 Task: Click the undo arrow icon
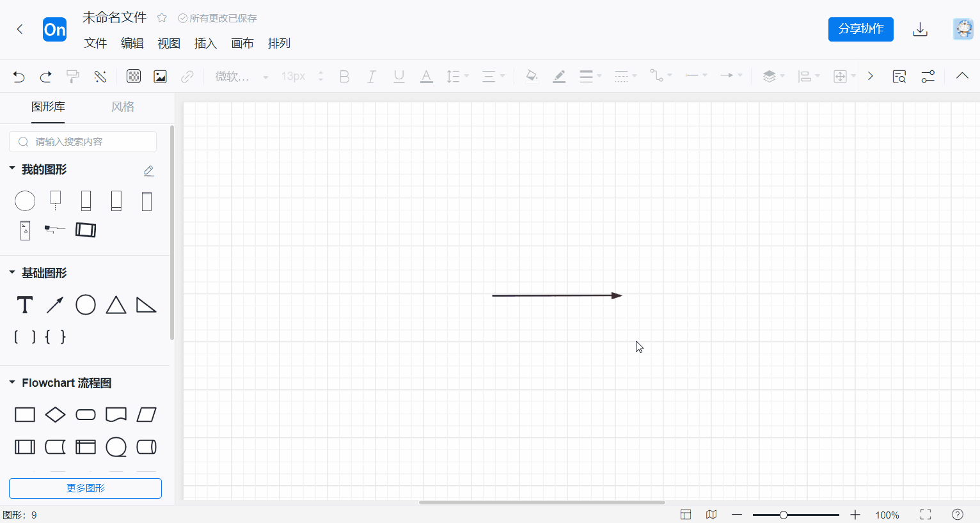(x=19, y=77)
